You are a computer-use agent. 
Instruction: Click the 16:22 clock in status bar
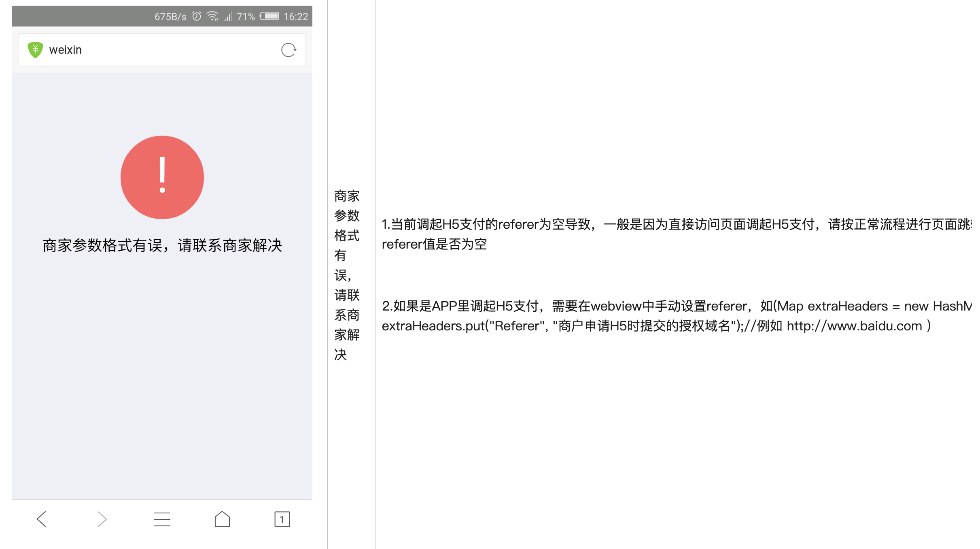296,17
